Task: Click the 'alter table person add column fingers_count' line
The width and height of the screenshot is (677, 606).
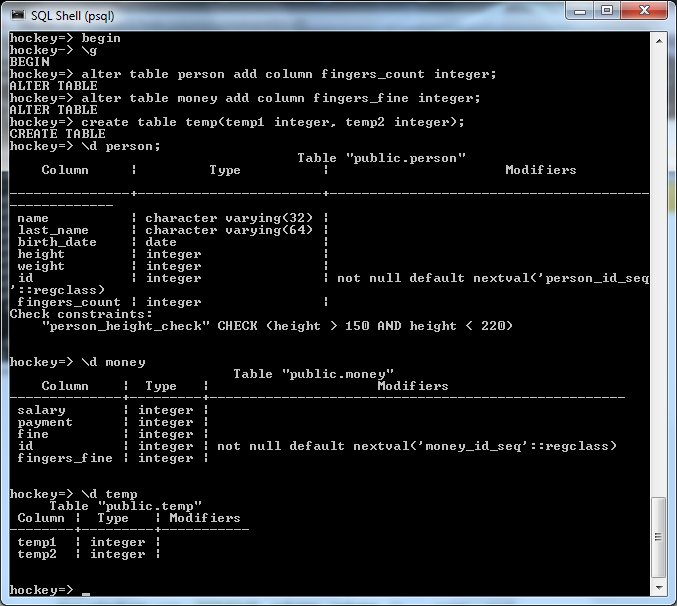Action: click(253, 74)
